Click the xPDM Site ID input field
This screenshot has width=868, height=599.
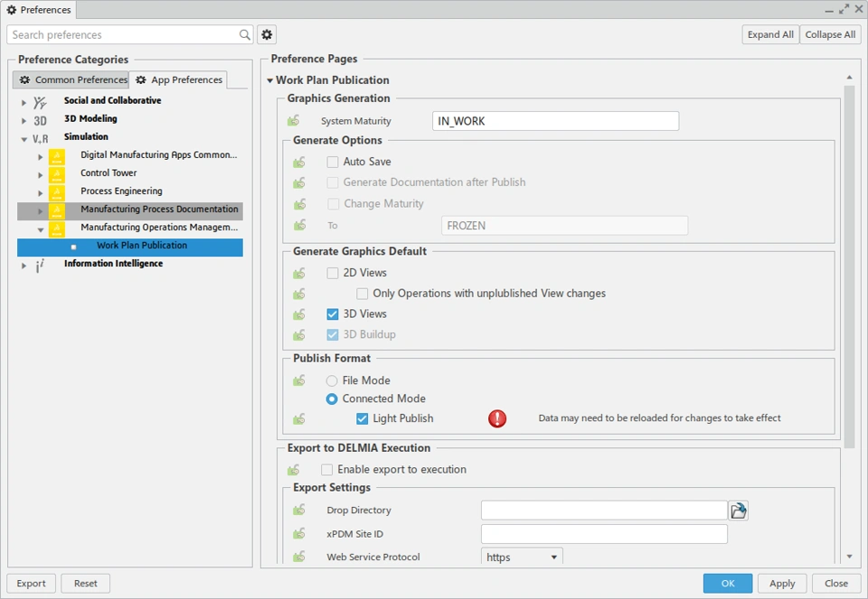click(x=604, y=534)
